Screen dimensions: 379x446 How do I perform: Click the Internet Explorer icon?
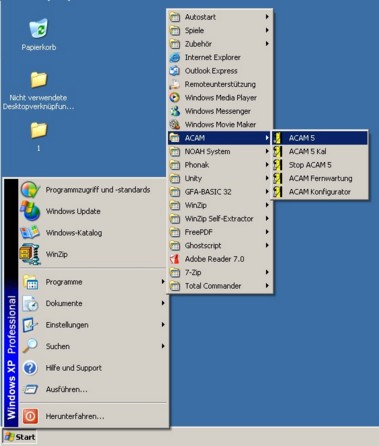(175, 57)
